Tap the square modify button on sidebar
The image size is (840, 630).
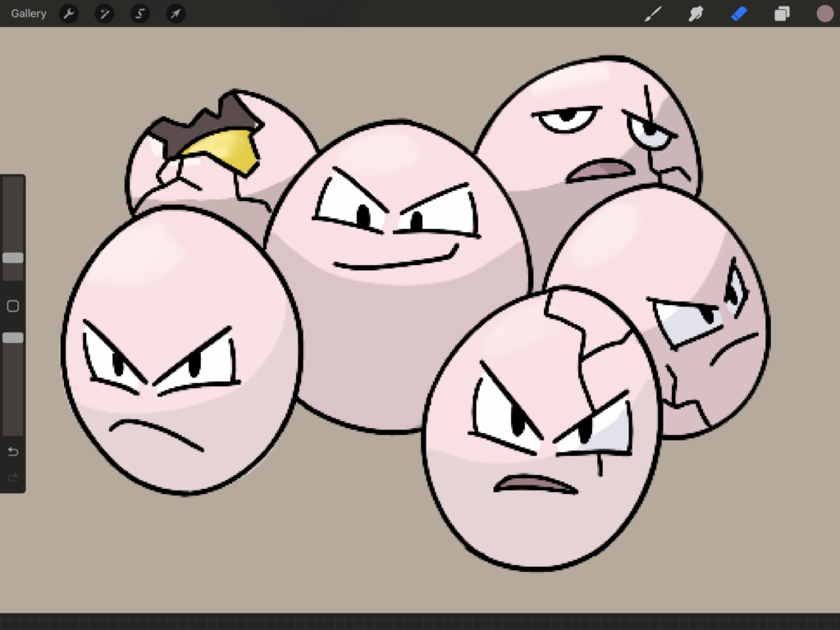click(13, 306)
